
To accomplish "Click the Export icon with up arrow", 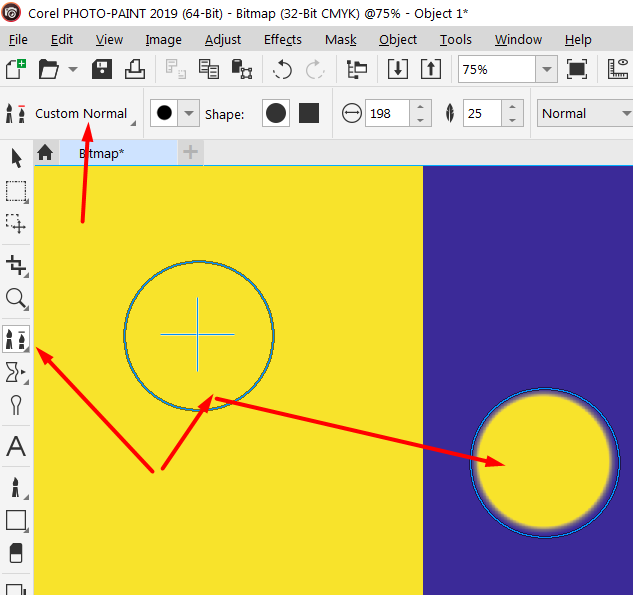I will pyautogui.click(x=431, y=69).
